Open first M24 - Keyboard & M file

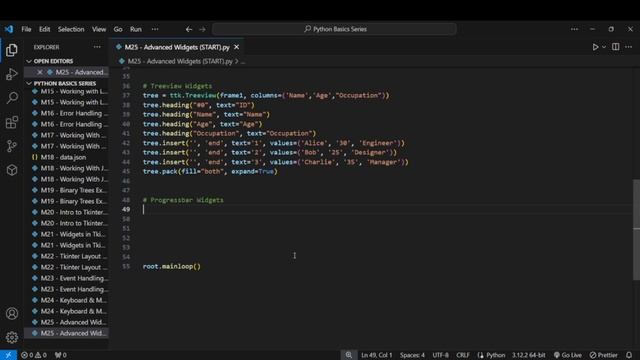[67, 300]
